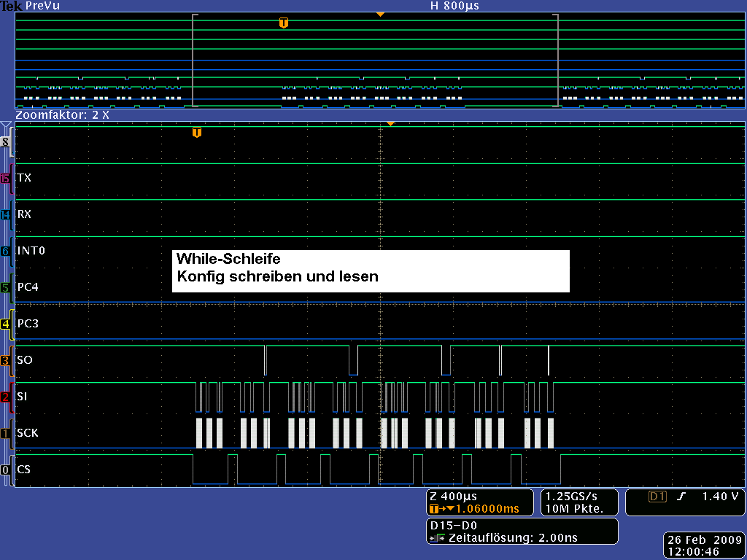This screenshot has width=747, height=560.
Task: Click the orange triangle atop the zoomed waveform
Action: (x=391, y=124)
